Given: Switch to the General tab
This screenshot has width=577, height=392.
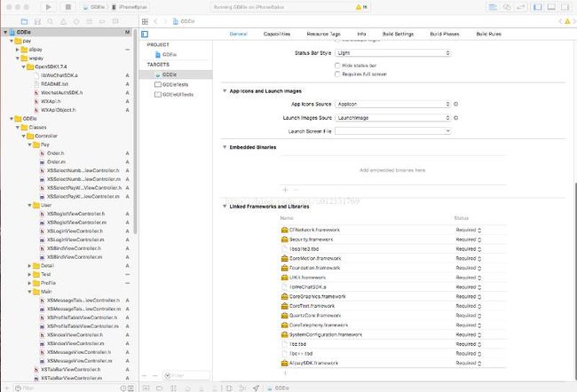Looking at the screenshot, I should pyautogui.click(x=239, y=34).
